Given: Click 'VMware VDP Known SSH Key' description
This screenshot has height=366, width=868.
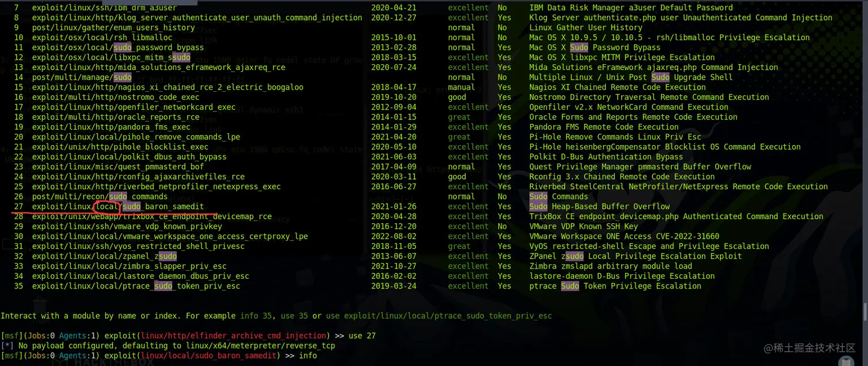Looking at the screenshot, I should point(583,227).
